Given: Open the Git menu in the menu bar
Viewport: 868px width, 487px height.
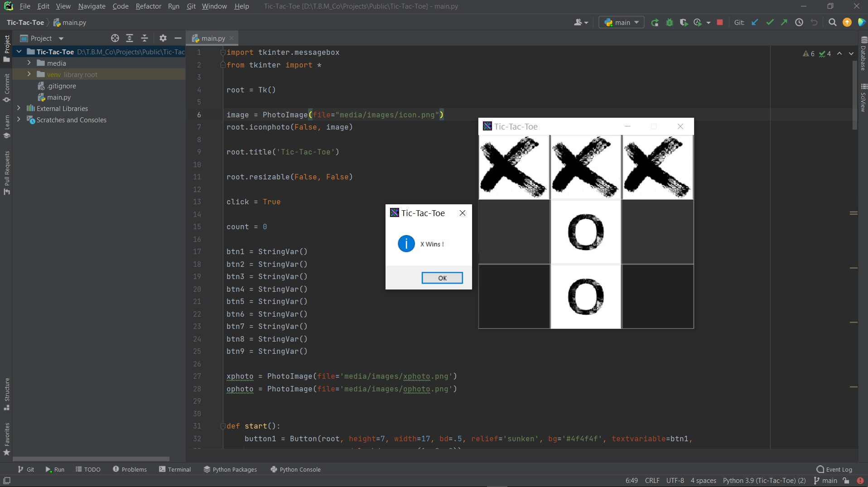Looking at the screenshot, I should 191,6.
